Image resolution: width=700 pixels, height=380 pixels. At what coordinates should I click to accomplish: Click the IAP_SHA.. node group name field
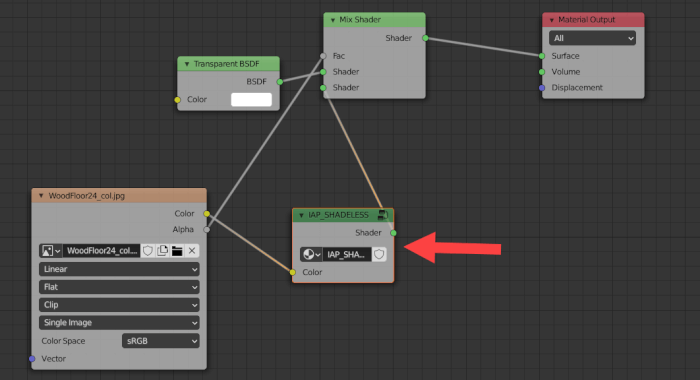[x=347, y=255]
